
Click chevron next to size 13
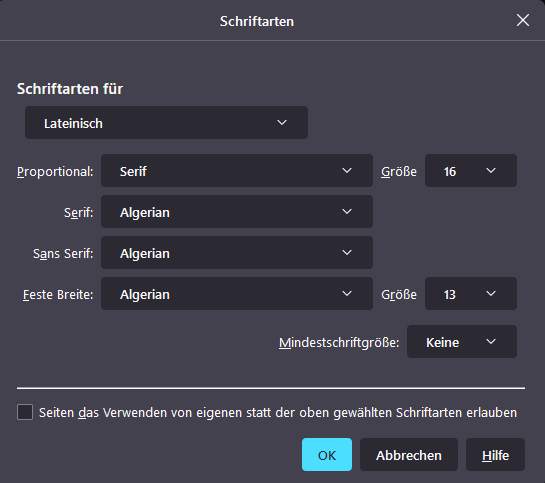[491, 293]
